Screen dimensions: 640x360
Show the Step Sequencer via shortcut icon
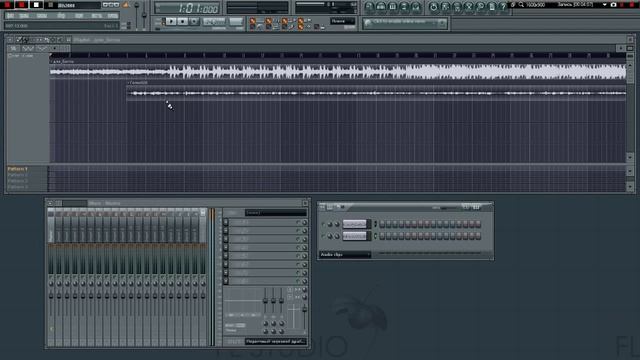381,7
